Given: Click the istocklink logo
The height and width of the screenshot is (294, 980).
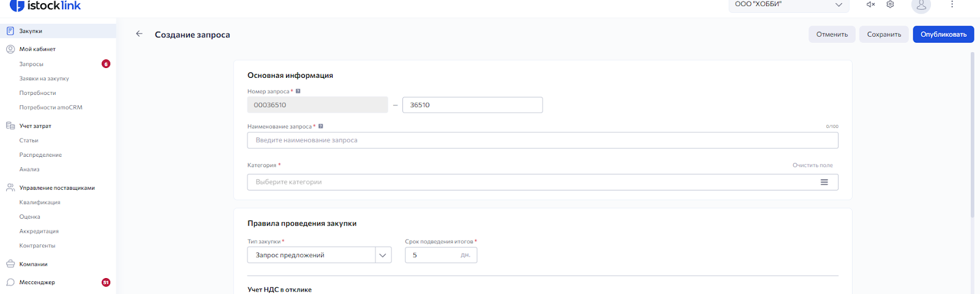Looking at the screenshot, I should [46, 6].
